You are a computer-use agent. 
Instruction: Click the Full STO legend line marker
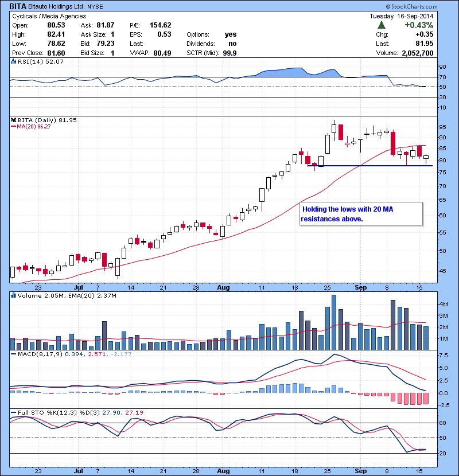coord(13,412)
